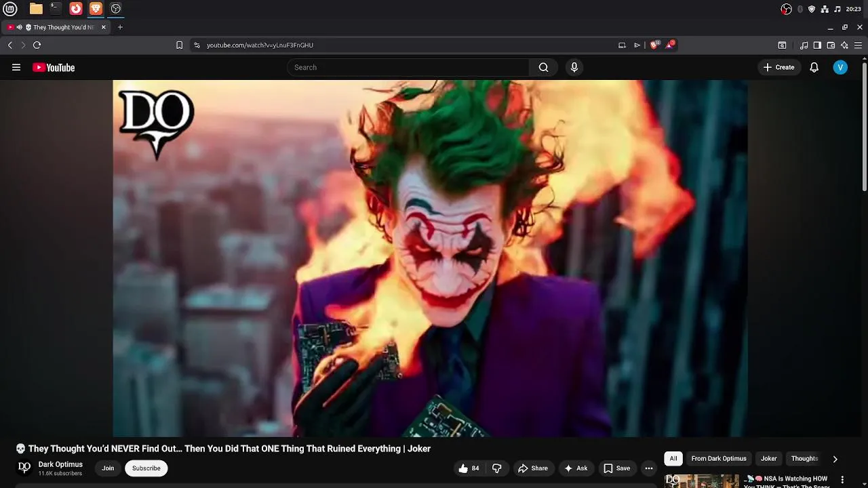Screen dimensions: 868x488
Task: Share the video
Action: coord(533,468)
